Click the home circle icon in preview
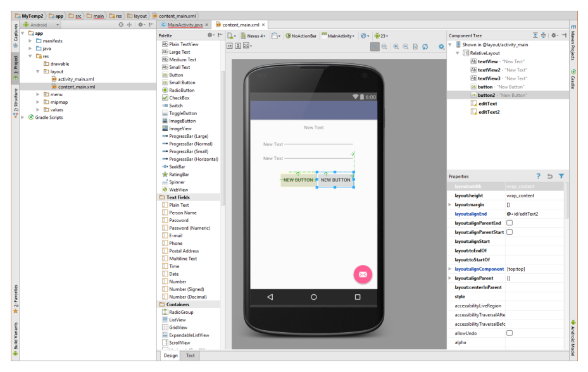This screenshot has height=372, width=588. 314,297
